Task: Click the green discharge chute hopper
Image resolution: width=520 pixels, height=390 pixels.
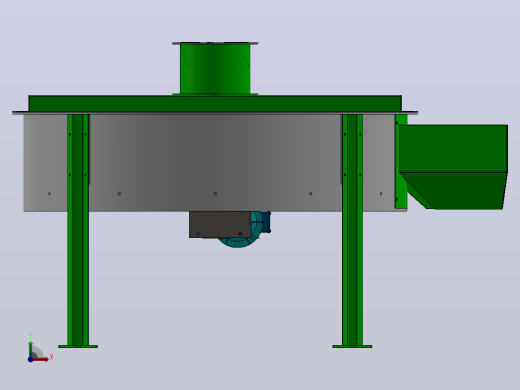Action: pos(454,167)
